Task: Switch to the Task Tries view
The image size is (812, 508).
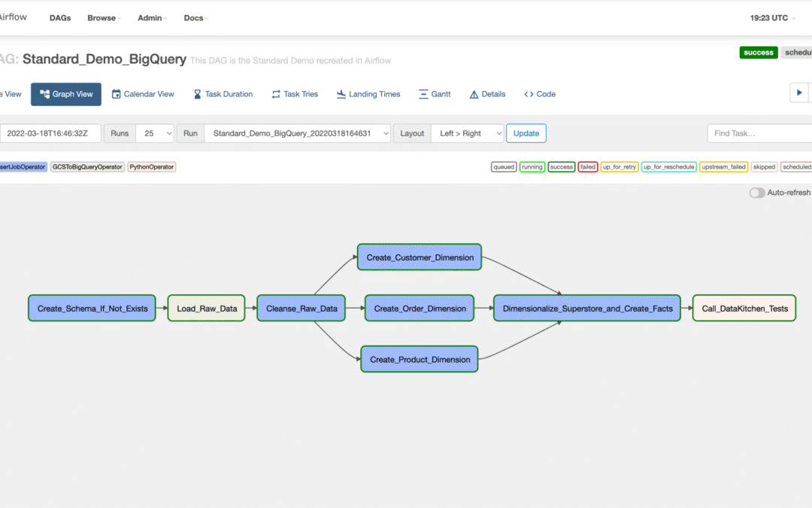Action: [x=295, y=94]
